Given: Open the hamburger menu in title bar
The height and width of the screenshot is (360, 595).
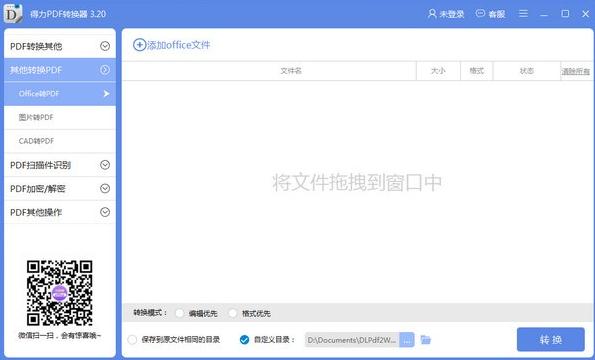Looking at the screenshot, I should pos(523,14).
